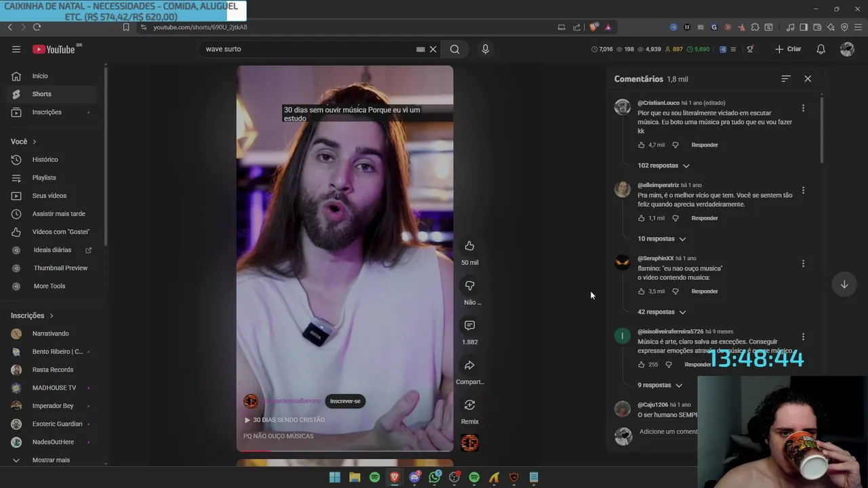The height and width of the screenshot is (488, 868).
Task: Start voice search with microphone
Action: click(x=485, y=49)
